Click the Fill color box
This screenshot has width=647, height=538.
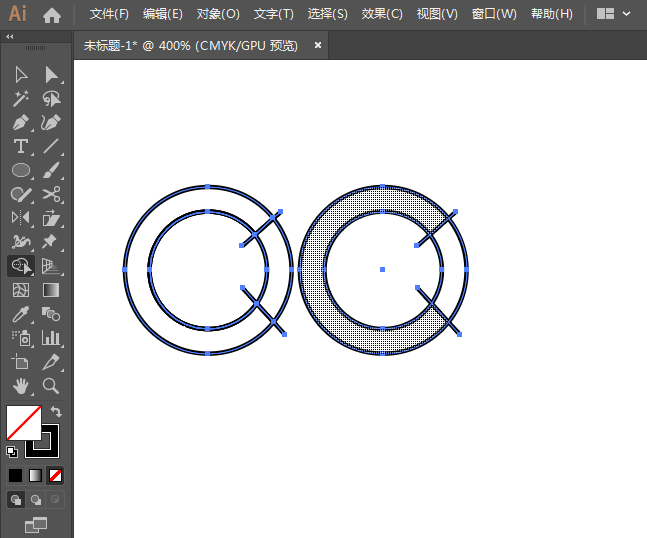pos(24,423)
